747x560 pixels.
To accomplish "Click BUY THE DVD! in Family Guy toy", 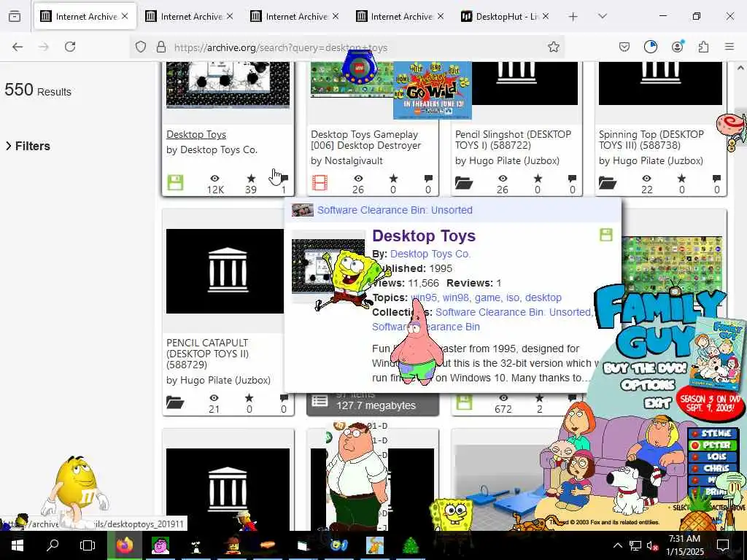I will pos(645,368).
